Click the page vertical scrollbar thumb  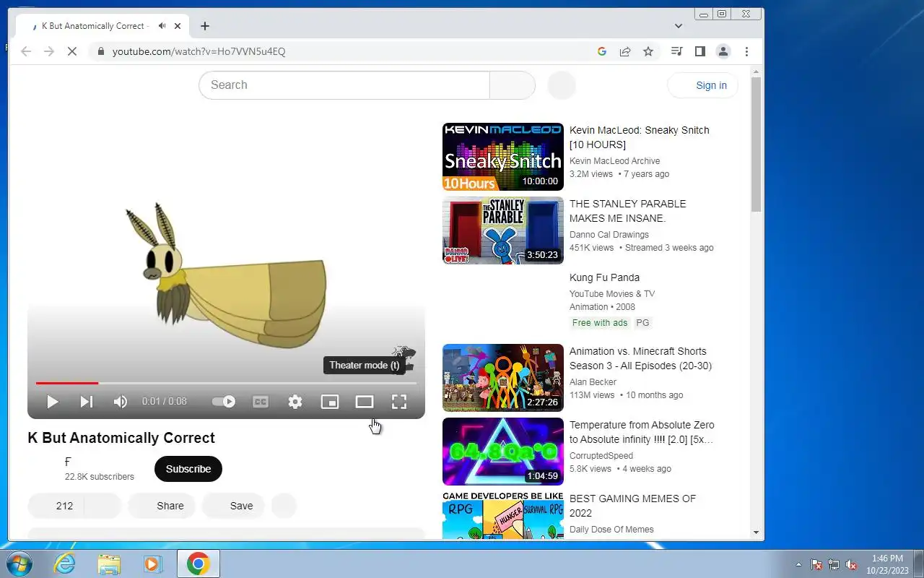click(x=757, y=144)
